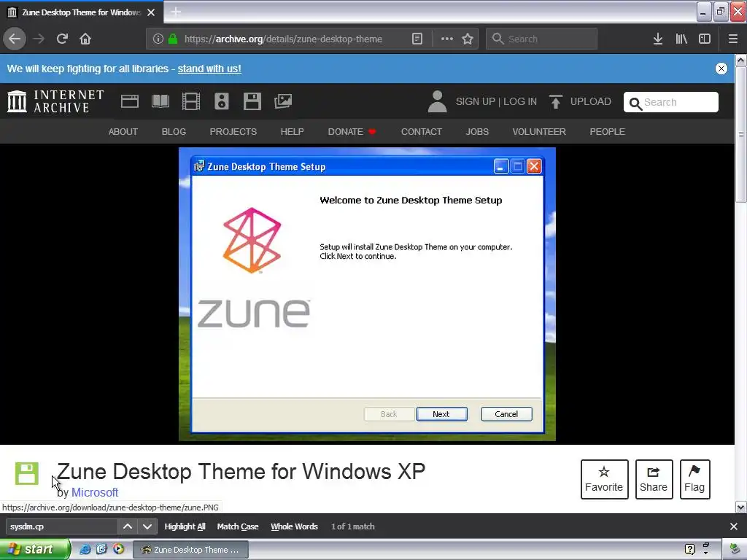Open the Windows XP start menu
The width and height of the screenshot is (747, 560).
click(35, 550)
